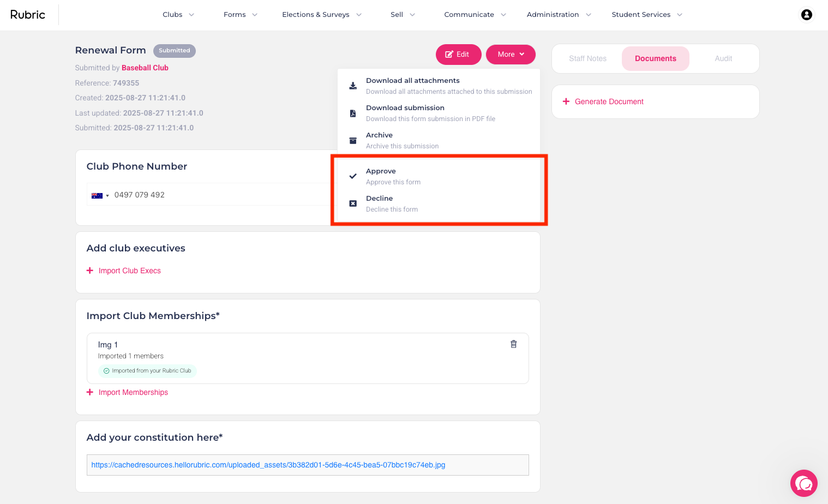Switch to the Staff Notes tab
828x504 pixels.
pyautogui.click(x=587, y=58)
